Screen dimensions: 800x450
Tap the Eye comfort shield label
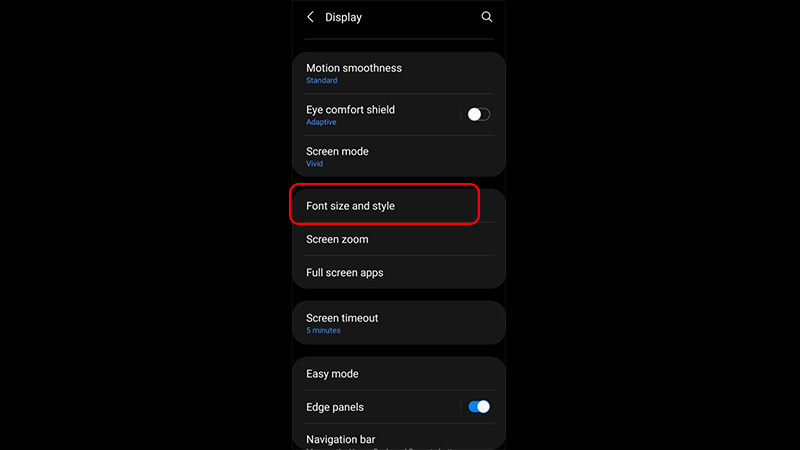tap(350, 110)
